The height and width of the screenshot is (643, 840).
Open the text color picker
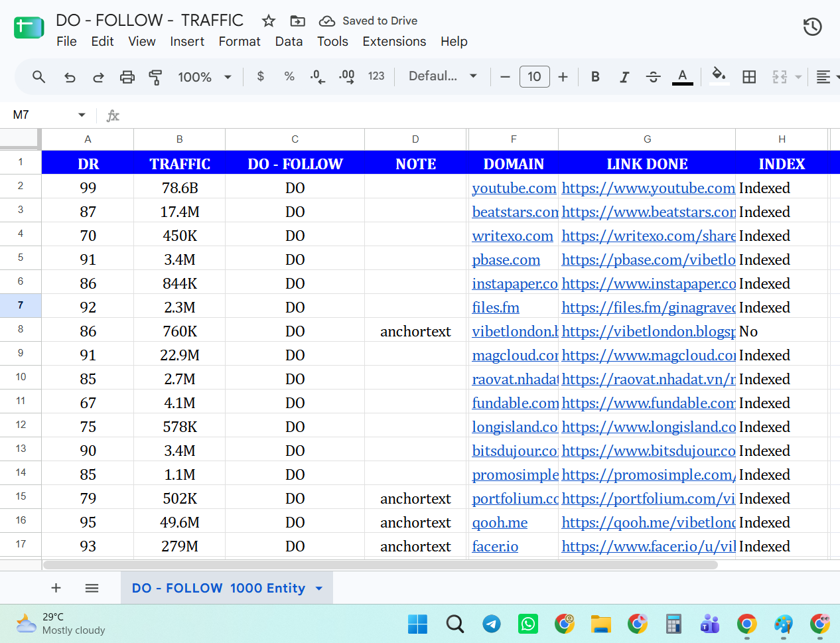(x=682, y=77)
